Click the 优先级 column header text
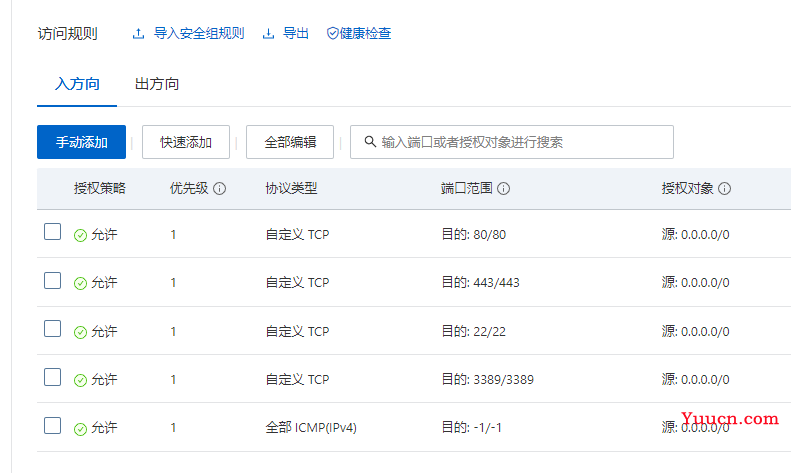This screenshot has width=791, height=473. click(x=189, y=189)
